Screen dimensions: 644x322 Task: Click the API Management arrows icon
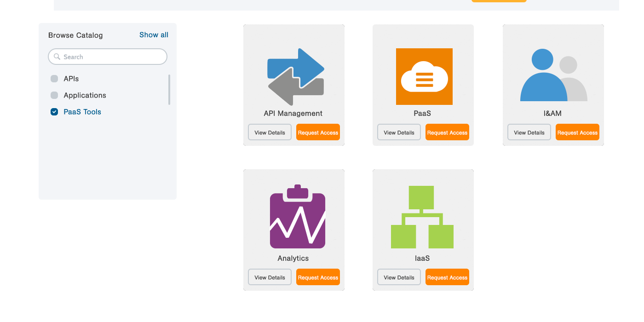296,77
